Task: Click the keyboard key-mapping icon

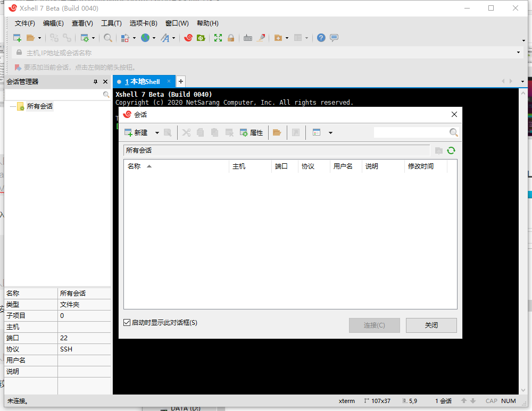Action: [x=248, y=38]
